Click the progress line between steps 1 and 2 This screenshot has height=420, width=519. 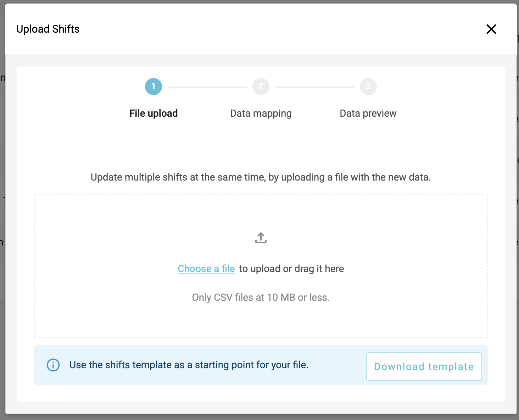(x=207, y=87)
